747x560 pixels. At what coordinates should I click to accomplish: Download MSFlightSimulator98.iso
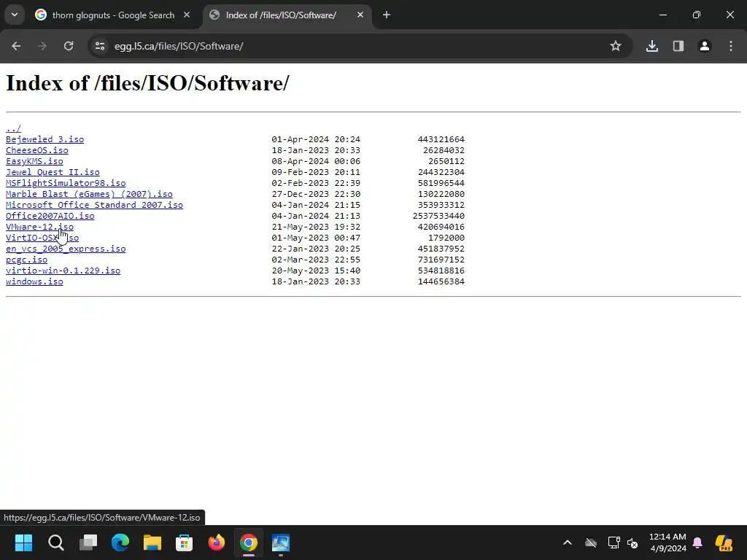click(66, 183)
